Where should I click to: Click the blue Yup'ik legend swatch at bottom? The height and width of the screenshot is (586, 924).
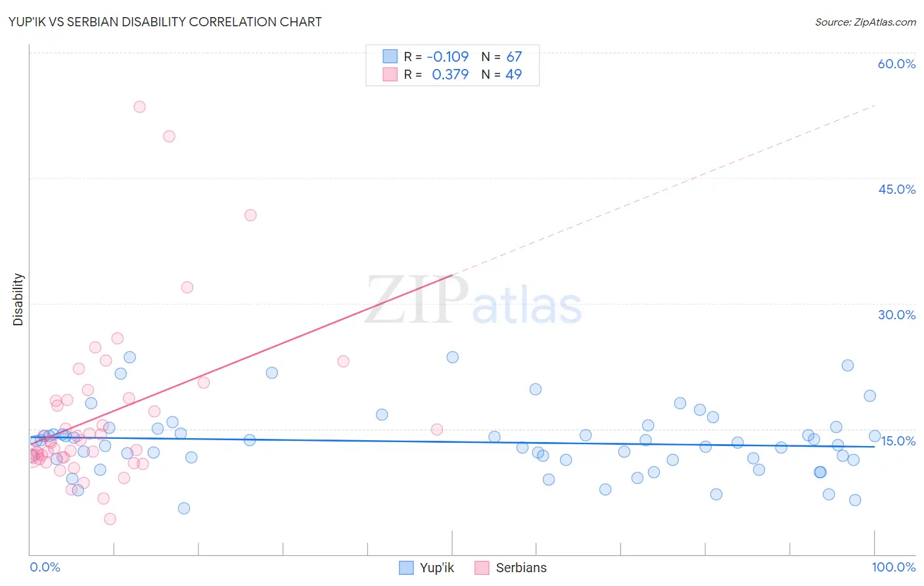click(407, 568)
